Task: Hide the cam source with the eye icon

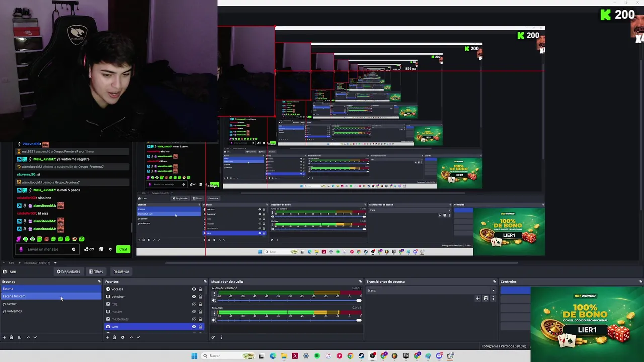Action: [x=194, y=327]
